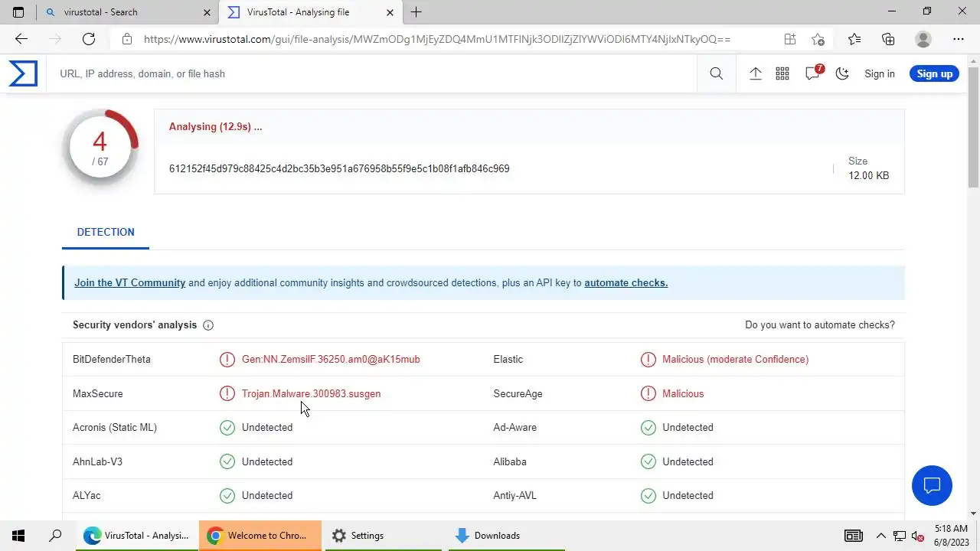This screenshot has width=980, height=551.
Task: Switch to Welcome to Chrome taskbar item
Action: [x=260, y=536]
